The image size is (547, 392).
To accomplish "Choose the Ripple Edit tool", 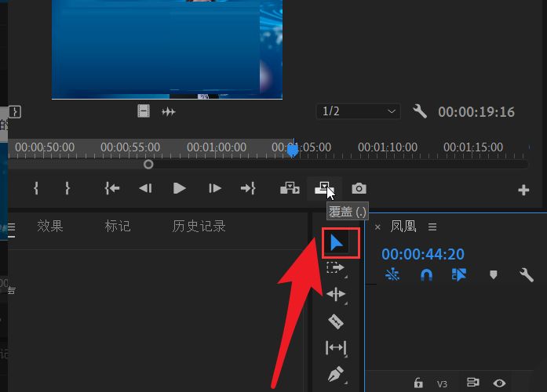I will pos(336,295).
